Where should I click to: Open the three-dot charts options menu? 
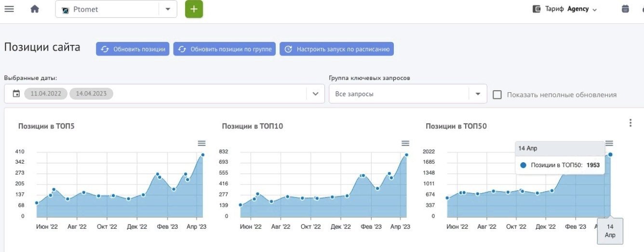click(x=631, y=123)
